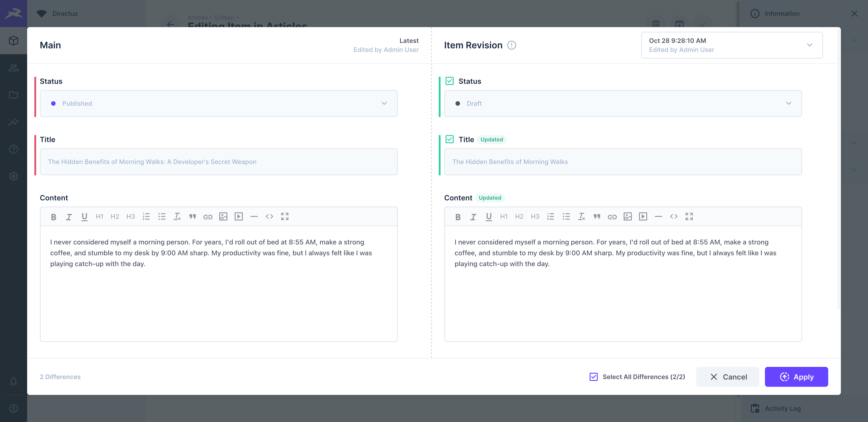Uncheck the Status difference checkbox

click(x=450, y=80)
